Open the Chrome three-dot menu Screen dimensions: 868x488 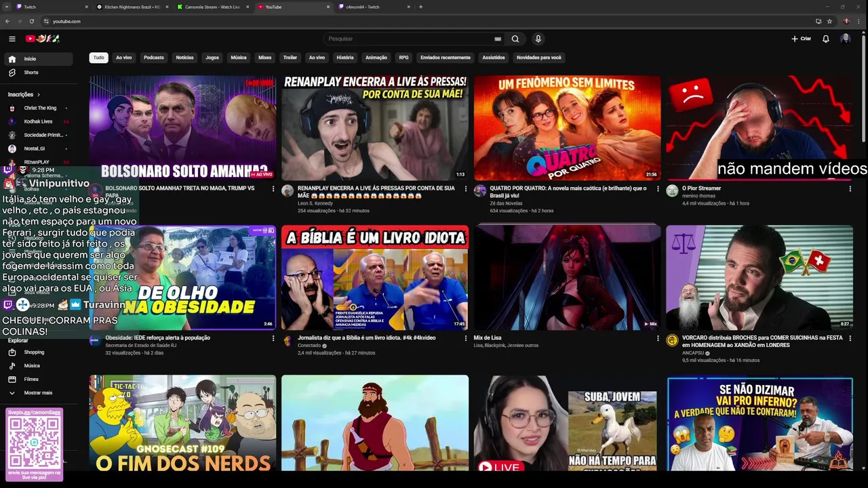pos(860,21)
